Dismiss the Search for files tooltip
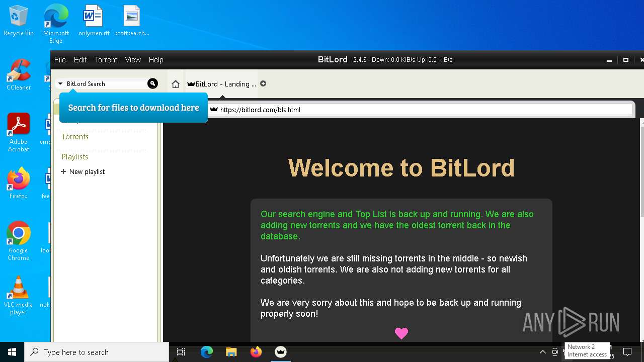644x362 pixels. pos(133,108)
